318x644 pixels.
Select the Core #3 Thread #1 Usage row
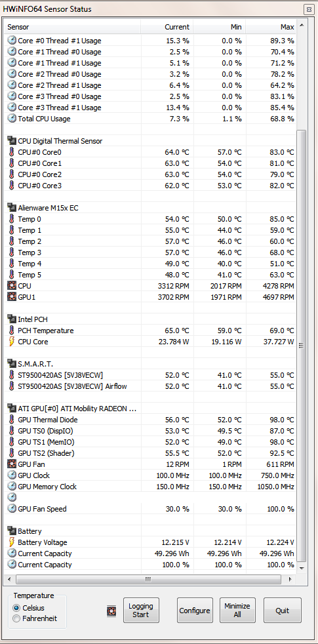pos(151,108)
